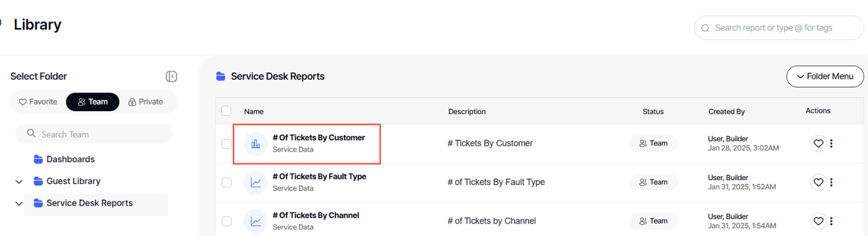Collapse the Select Folder sidebar panel icon
The image size is (868, 236).
tap(172, 76)
